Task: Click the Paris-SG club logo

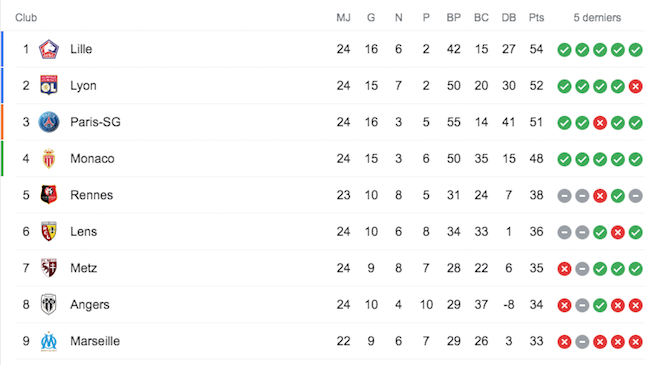Action: 49,122
